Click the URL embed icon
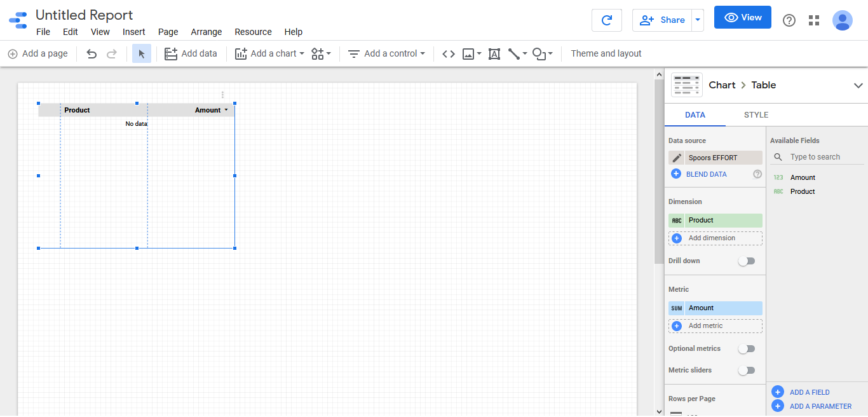The width and height of the screenshot is (868, 417). 449,54
